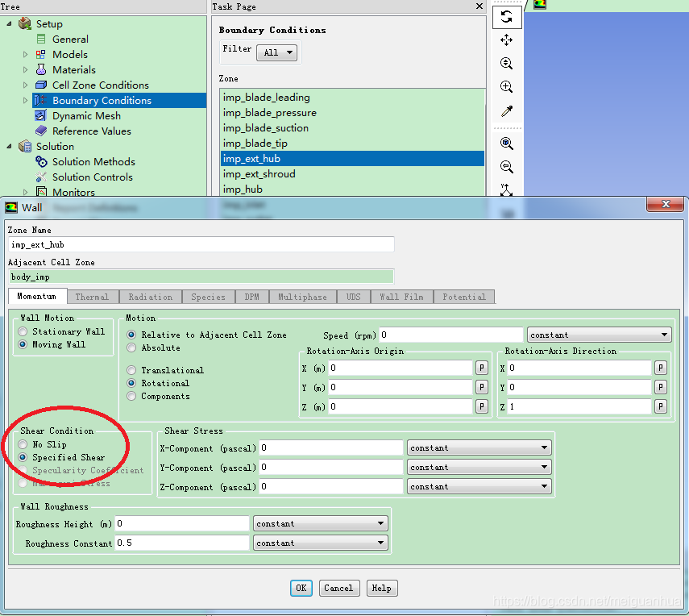Expand the Models tree node
The width and height of the screenshot is (689, 616).
click(x=26, y=54)
